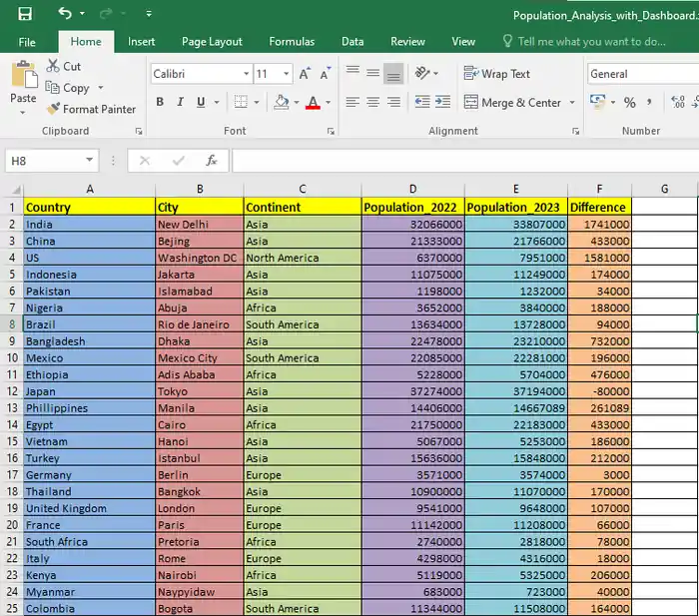699x616 pixels.
Task: Open Customize Quick Access Toolbar arrow
Action: (x=149, y=14)
